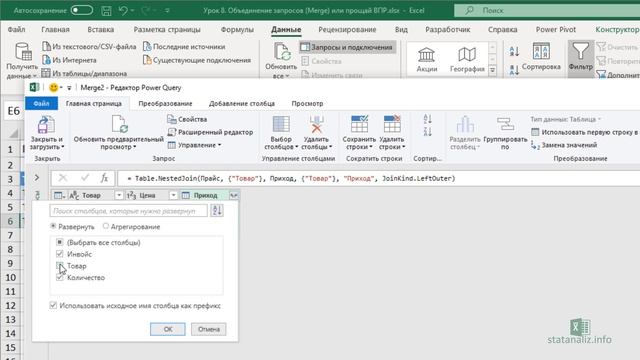Open table menu dropdown left of Товар
This screenshot has height=360, width=640.
[59, 196]
